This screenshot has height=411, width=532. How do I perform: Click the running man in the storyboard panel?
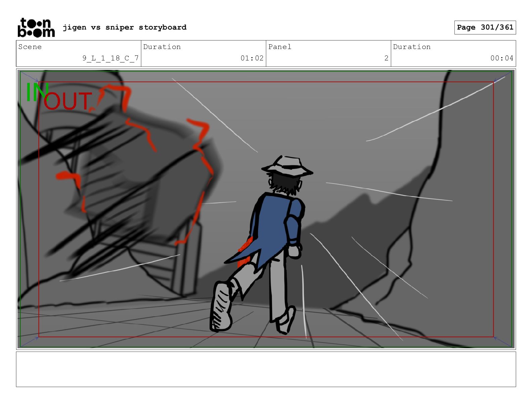(261, 244)
